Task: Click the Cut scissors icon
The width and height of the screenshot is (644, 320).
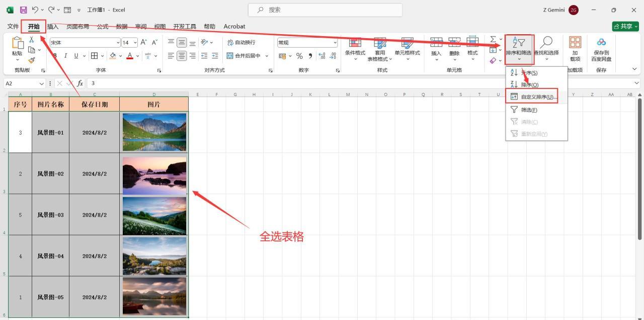Action: (31, 40)
